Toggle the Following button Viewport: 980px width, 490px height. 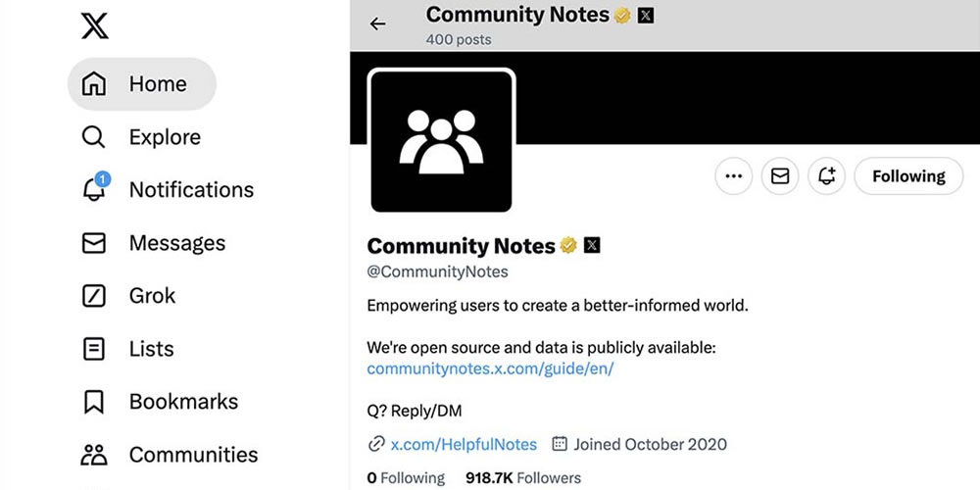(908, 176)
